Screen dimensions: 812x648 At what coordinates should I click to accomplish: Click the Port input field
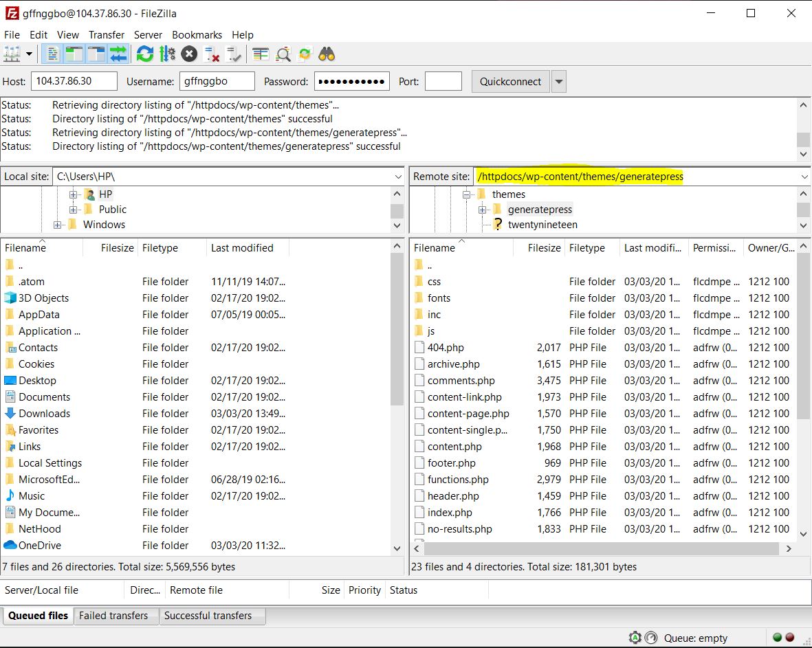pos(443,81)
